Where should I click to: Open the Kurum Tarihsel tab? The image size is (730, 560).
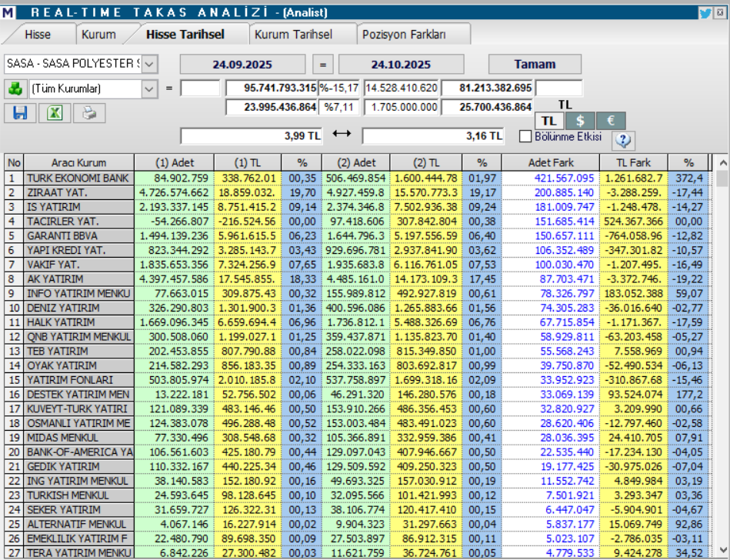(x=294, y=33)
